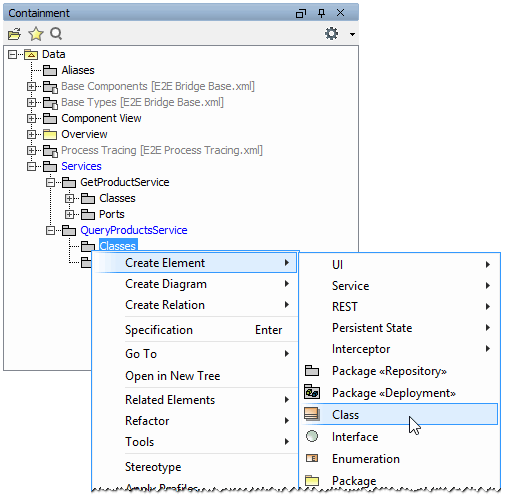
Task: Click the yellow star favorites icon
Action: click(x=36, y=34)
